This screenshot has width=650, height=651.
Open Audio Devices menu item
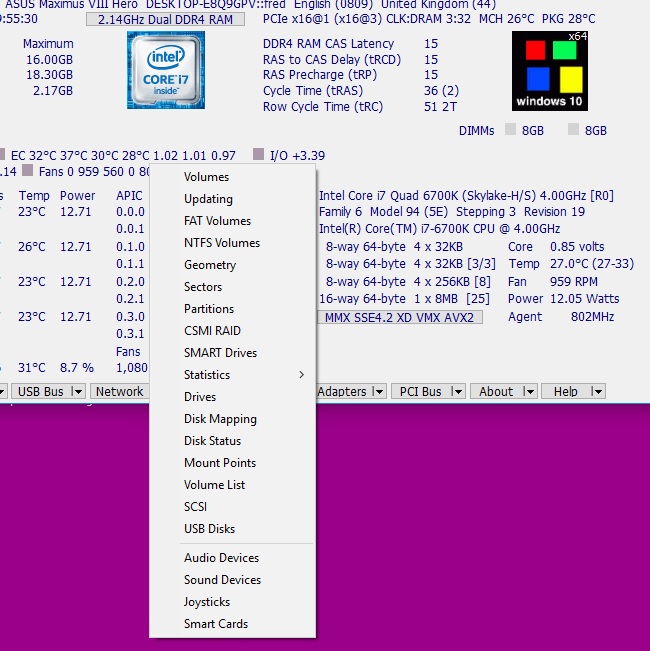tap(232, 558)
